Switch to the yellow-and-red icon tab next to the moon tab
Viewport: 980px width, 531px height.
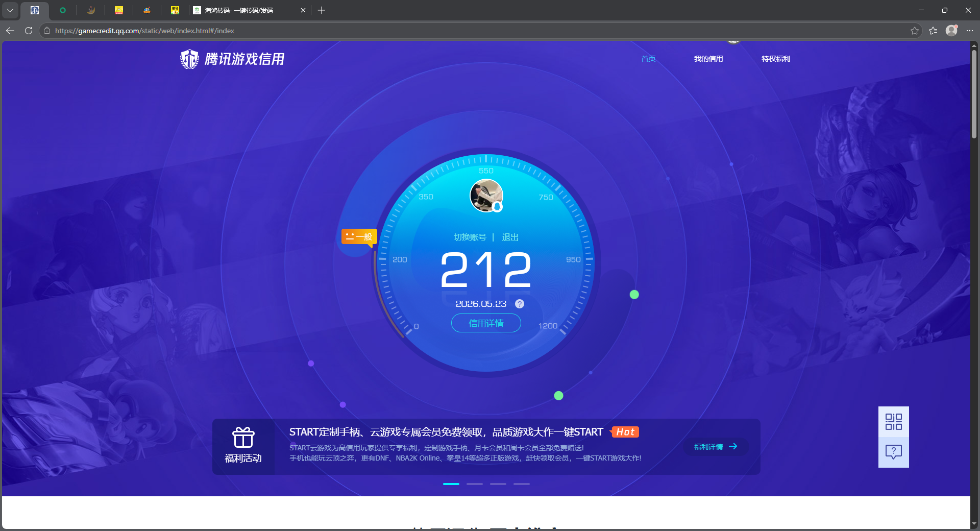[119, 10]
